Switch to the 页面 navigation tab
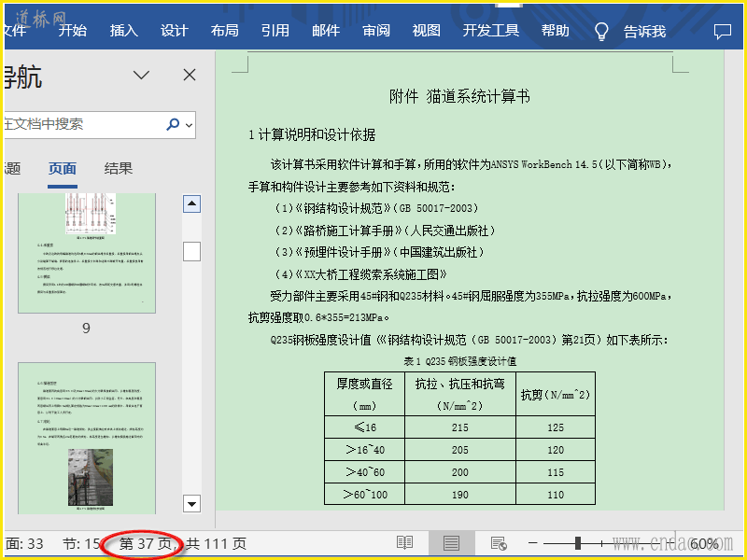 (62, 169)
